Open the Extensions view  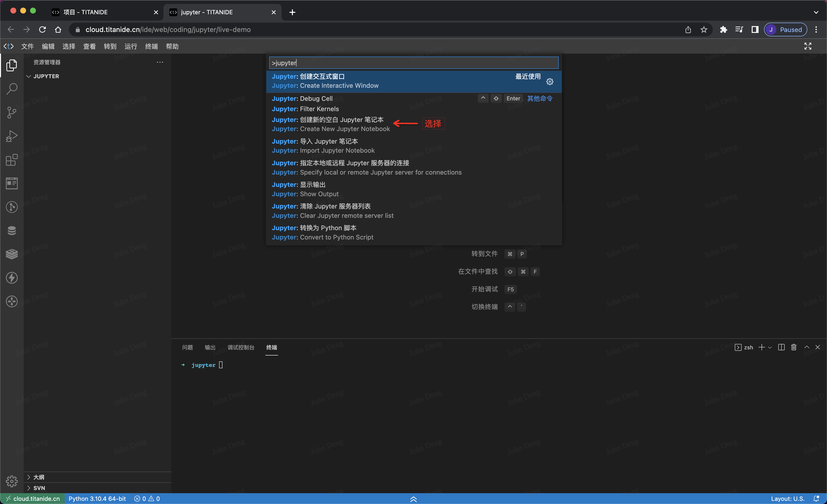pos(12,160)
